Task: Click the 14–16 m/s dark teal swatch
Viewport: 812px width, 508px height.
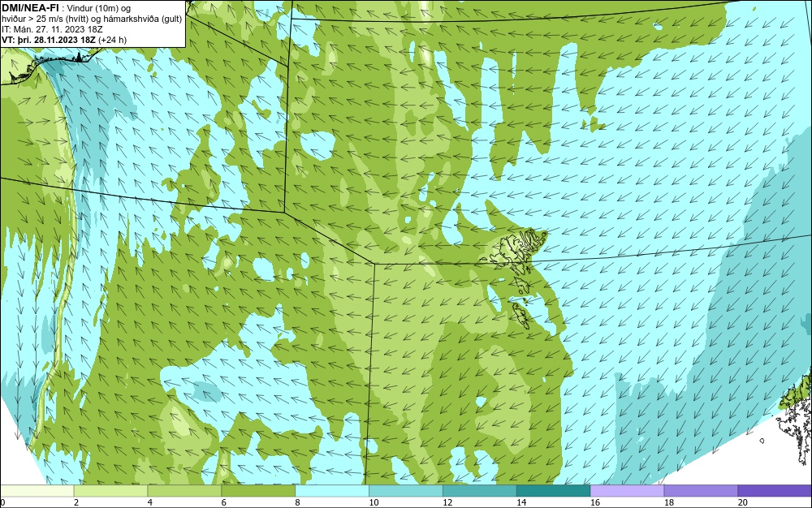Action: click(x=554, y=490)
